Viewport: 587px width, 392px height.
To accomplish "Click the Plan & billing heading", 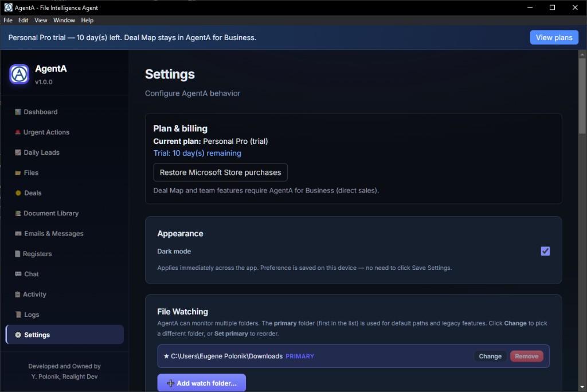I will [180, 128].
